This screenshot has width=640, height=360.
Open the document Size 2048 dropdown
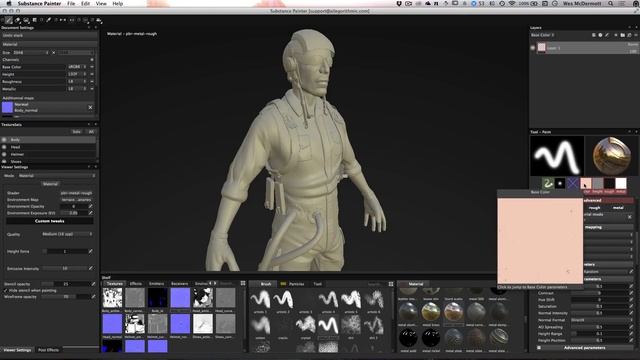pyautogui.click(x=31, y=53)
